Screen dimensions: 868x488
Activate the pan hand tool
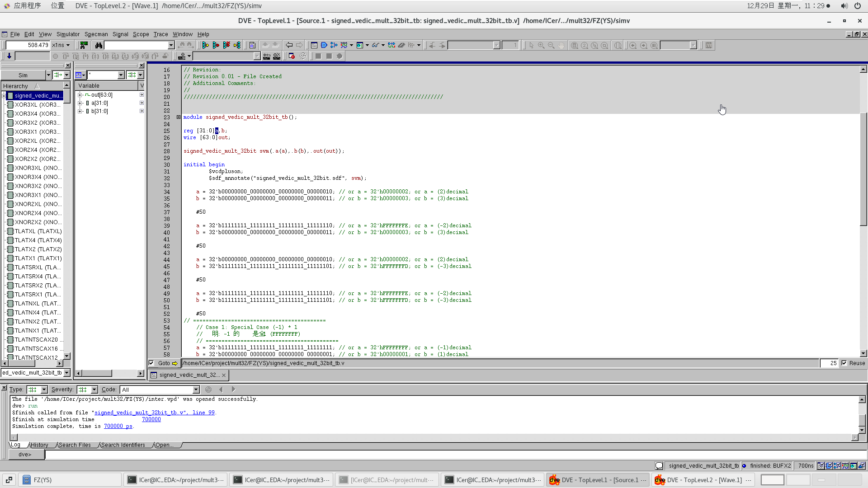[561, 45]
